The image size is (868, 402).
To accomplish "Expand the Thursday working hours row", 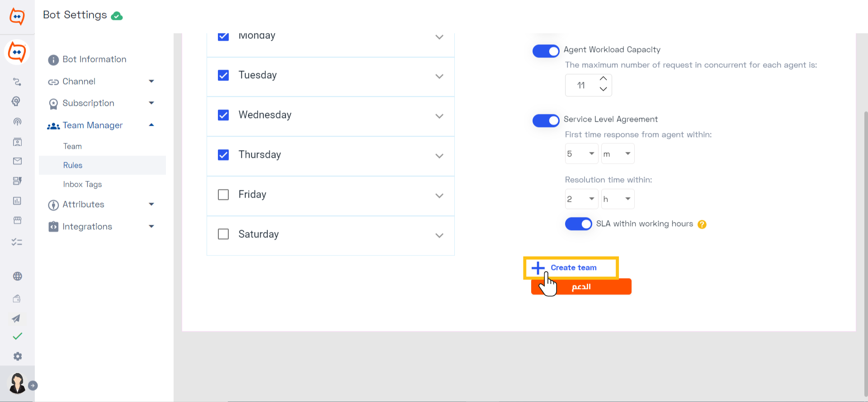I will (x=330, y=155).
